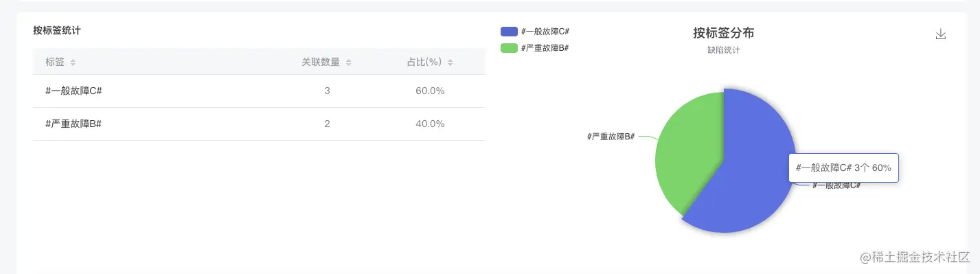This screenshot has width=980, height=274.
Task: Sort by 关联数量 column sort arrows
Action: [x=348, y=62]
